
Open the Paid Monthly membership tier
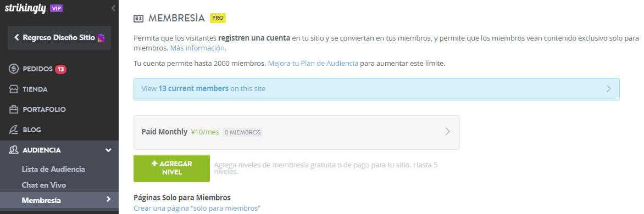pyautogui.click(x=297, y=132)
